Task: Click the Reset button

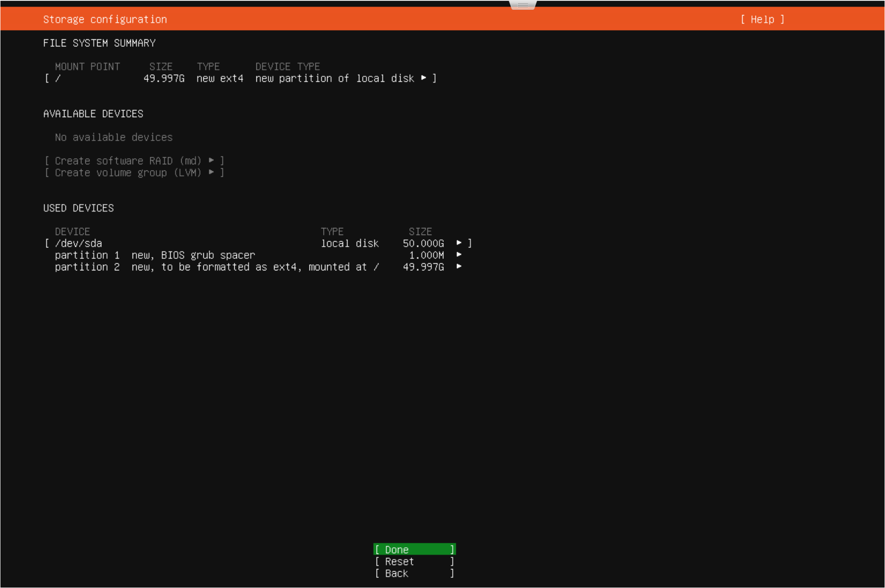Action: 414,561
